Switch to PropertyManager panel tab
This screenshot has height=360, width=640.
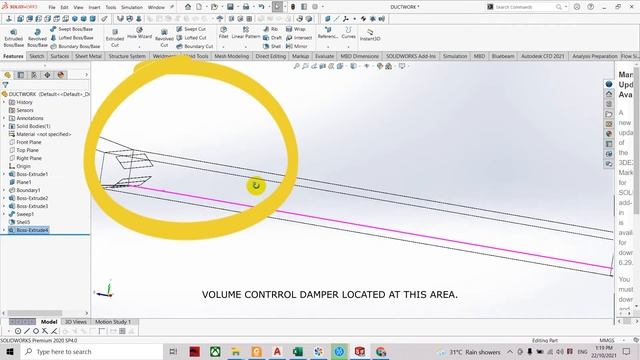[x=20, y=75]
